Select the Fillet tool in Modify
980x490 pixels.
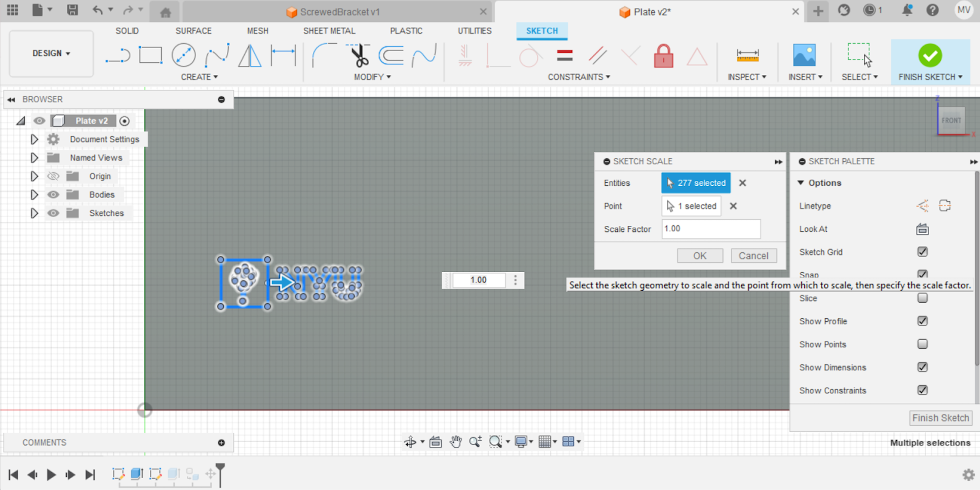pos(324,55)
